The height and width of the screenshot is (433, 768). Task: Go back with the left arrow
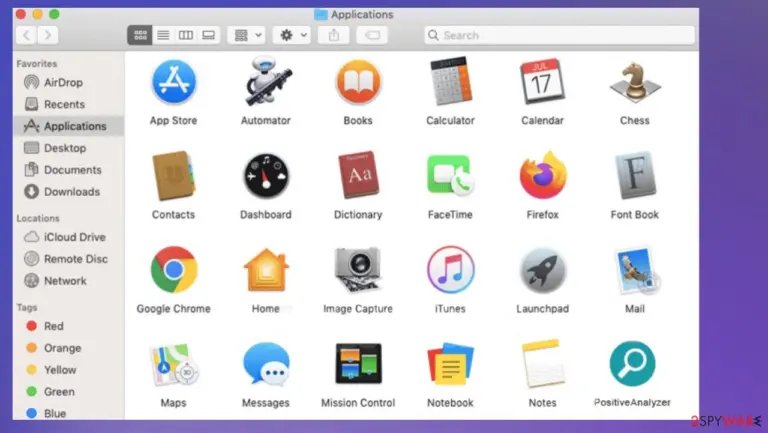pyautogui.click(x=26, y=35)
